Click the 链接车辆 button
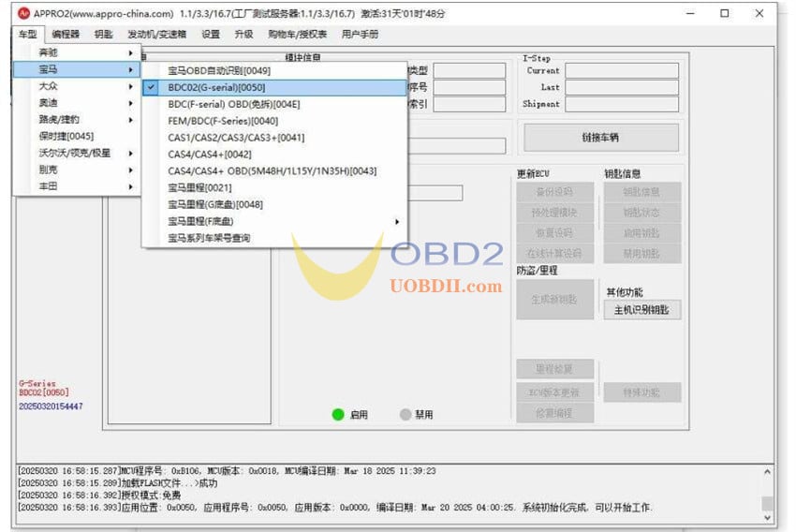 (601, 138)
